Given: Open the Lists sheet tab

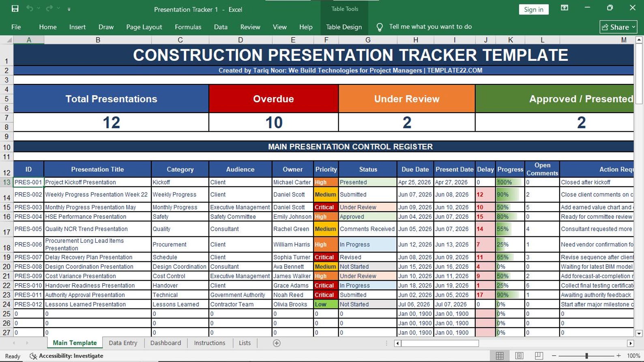Looking at the screenshot, I should pos(245,343).
